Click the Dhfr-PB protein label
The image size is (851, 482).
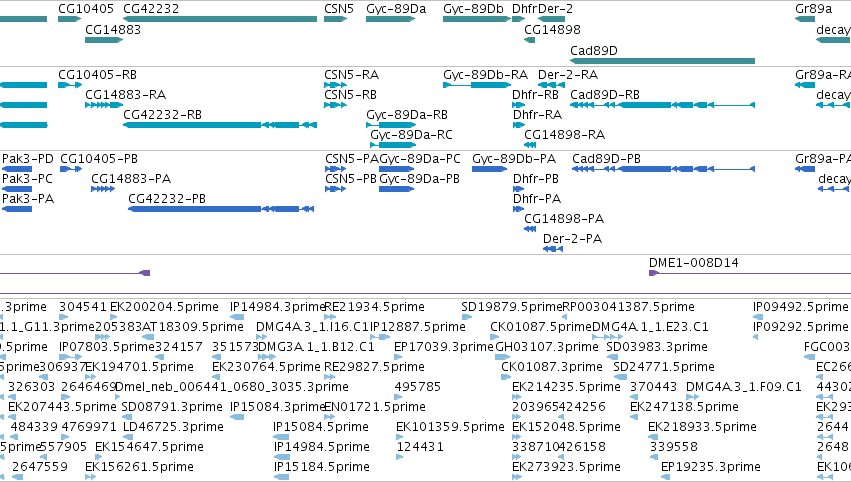tap(536, 179)
